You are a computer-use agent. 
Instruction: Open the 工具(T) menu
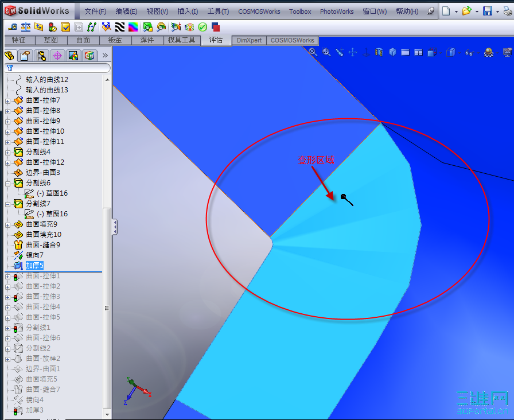pos(218,11)
